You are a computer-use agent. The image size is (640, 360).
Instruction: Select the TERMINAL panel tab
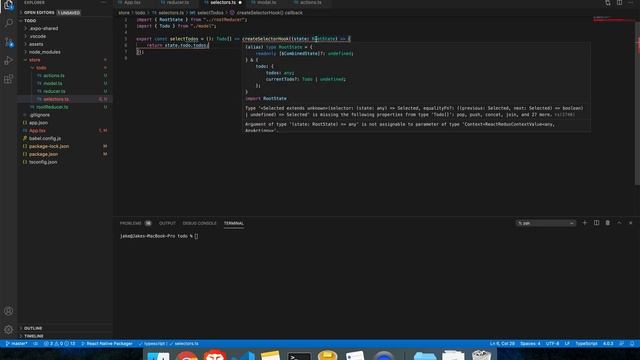click(x=233, y=223)
